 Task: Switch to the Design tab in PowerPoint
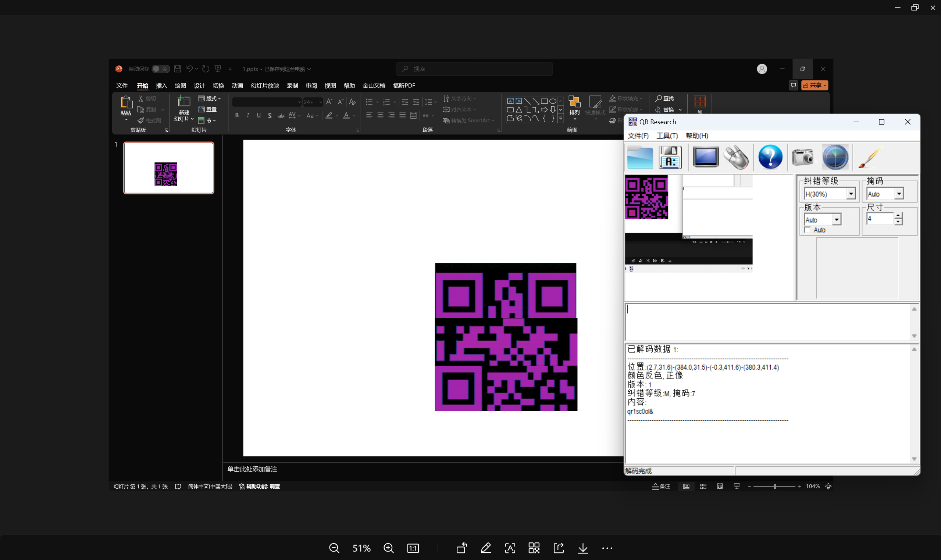point(199,86)
